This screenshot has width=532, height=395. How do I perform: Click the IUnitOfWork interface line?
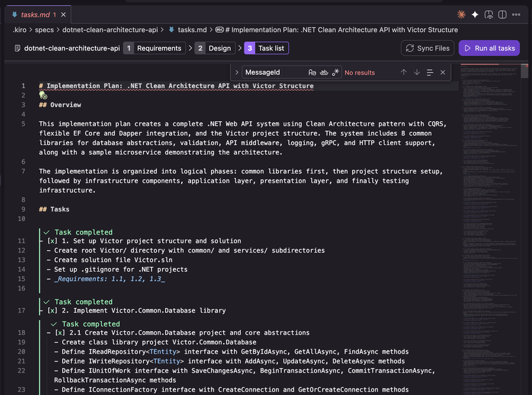[x=244, y=375]
